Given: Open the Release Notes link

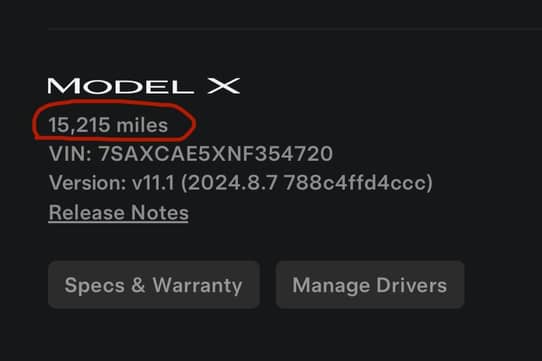Looking at the screenshot, I should pyautogui.click(x=119, y=212).
